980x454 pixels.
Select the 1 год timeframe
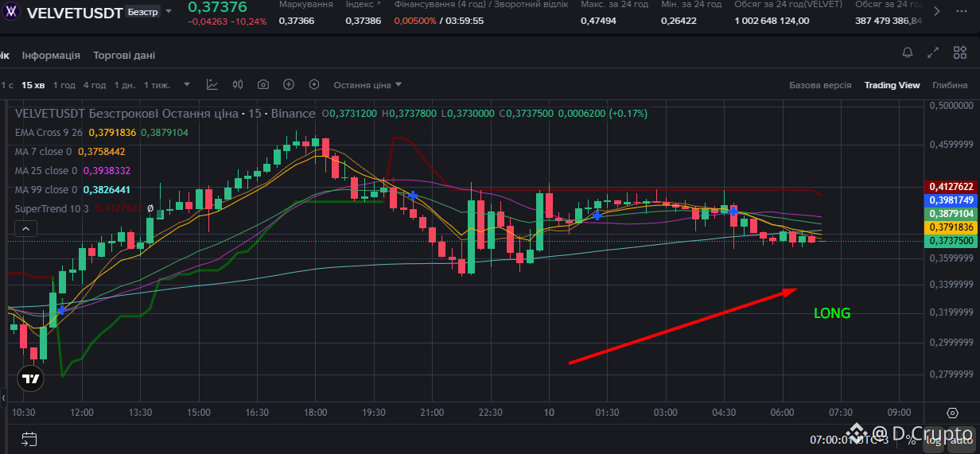(64, 85)
